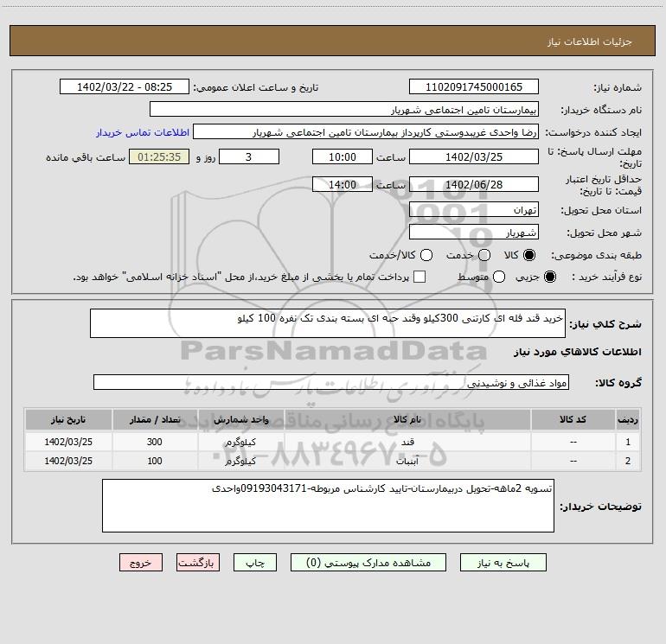Click the goods group field مواد غذائی و نوشیدنی
Screen dimensions: 666x644
[331, 382]
